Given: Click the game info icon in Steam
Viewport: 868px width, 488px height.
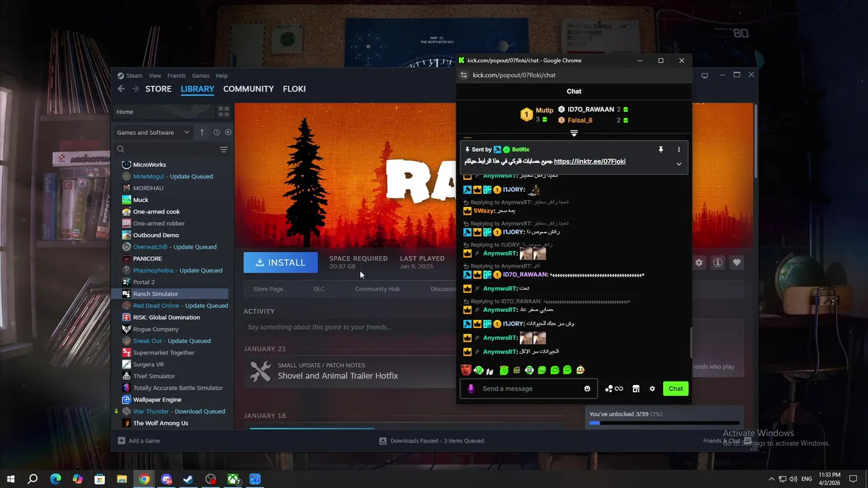Looking at the screenshot, I should click(717, 262).
